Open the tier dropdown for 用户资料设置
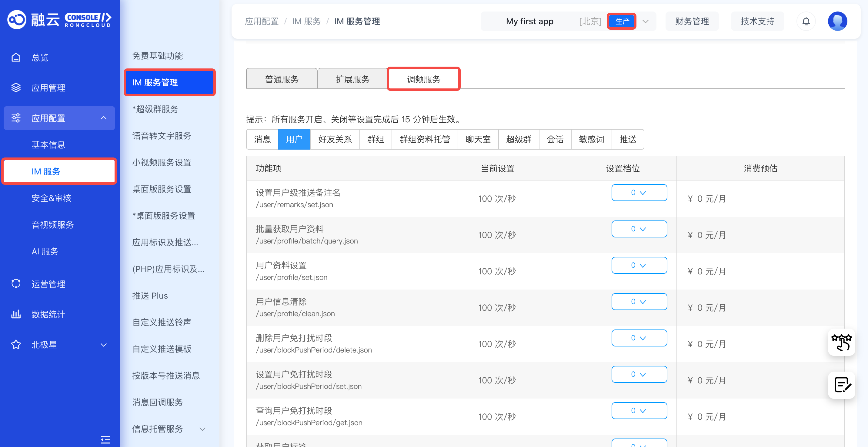 (x=639, y=265)
